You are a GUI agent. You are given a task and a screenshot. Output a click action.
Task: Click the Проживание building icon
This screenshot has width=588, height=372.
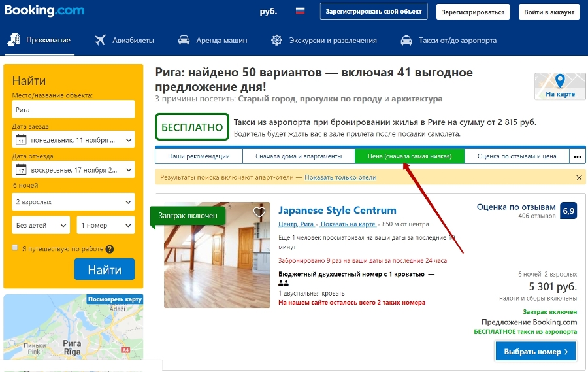[x=14, y=40]
